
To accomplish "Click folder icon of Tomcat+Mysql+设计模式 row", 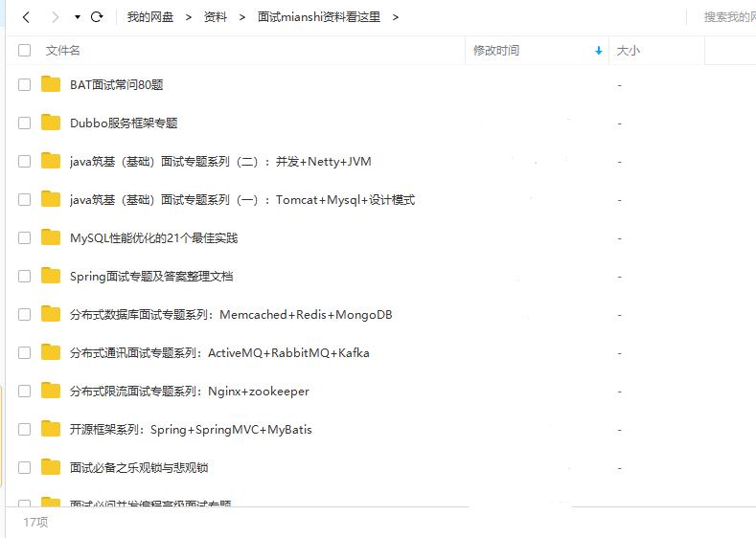I will pyautogui.click(x=51, y=199).
